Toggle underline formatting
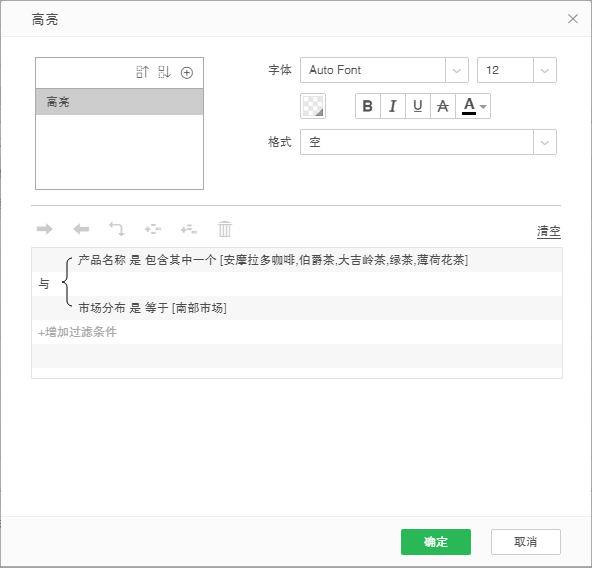 tap(418, 106)
